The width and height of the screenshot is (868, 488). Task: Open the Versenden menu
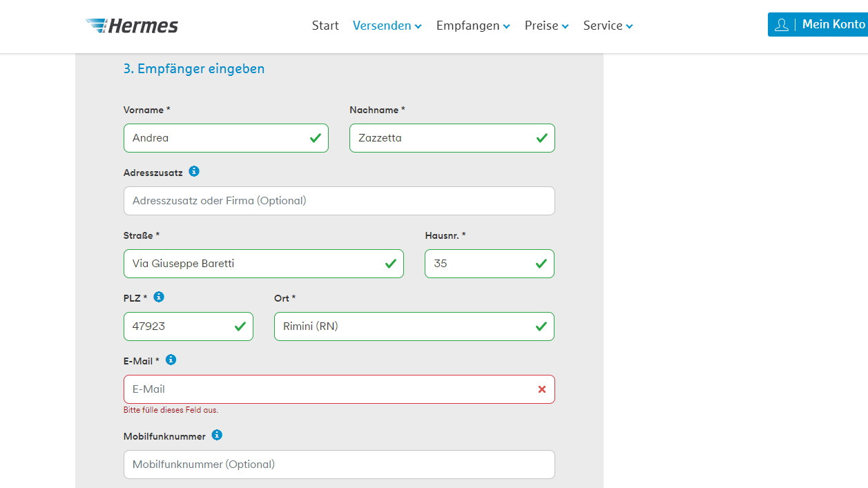tap(387, 26)
